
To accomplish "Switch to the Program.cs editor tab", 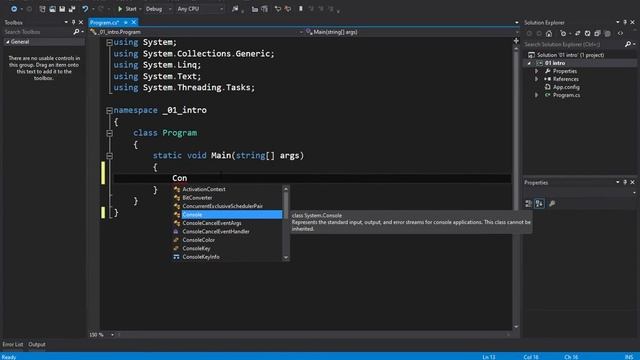I will 104,22.
